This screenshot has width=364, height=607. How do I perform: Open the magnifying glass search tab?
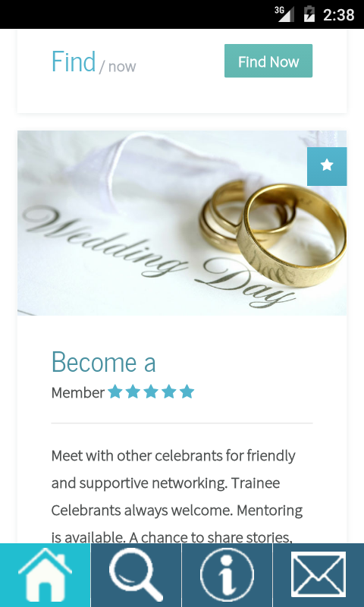(136, 575)
